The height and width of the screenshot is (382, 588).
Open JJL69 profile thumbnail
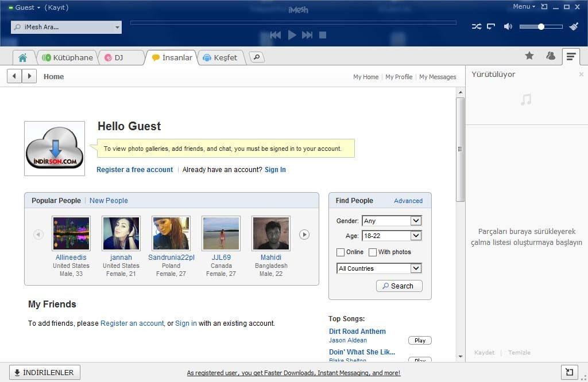(x=221, y=233)
